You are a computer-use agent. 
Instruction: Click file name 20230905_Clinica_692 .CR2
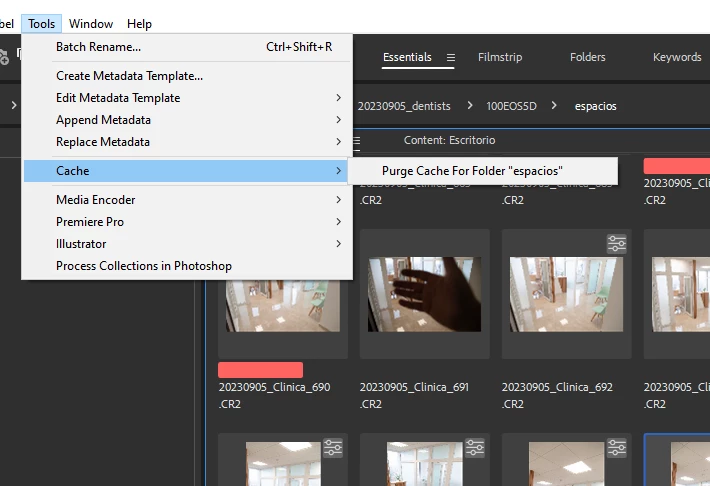click(x=557, y=395)
